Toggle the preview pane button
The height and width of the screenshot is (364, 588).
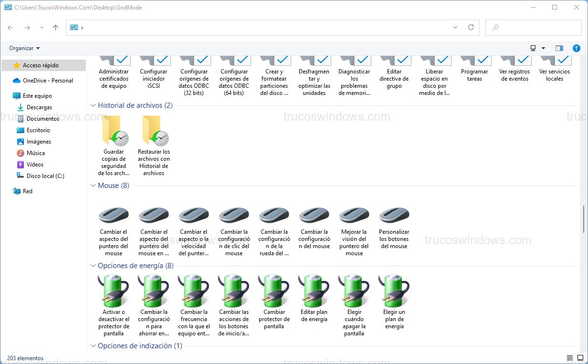pos(559,48)
